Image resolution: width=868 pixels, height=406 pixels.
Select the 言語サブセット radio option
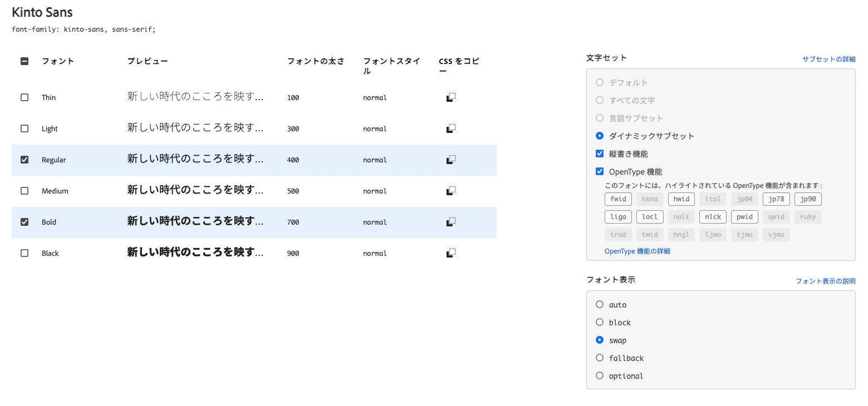(x=600, y=118)
